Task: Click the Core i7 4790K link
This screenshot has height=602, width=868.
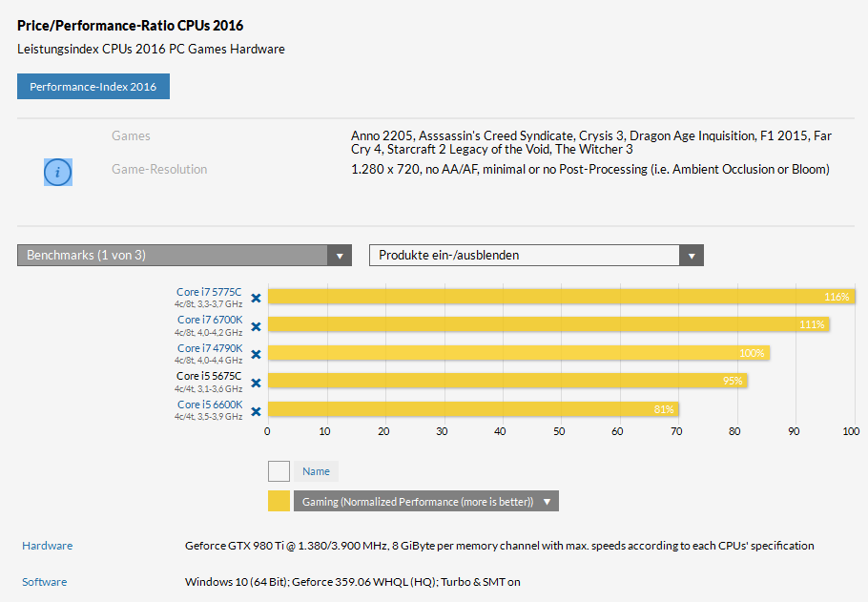Action: click(x=210, y=348)
